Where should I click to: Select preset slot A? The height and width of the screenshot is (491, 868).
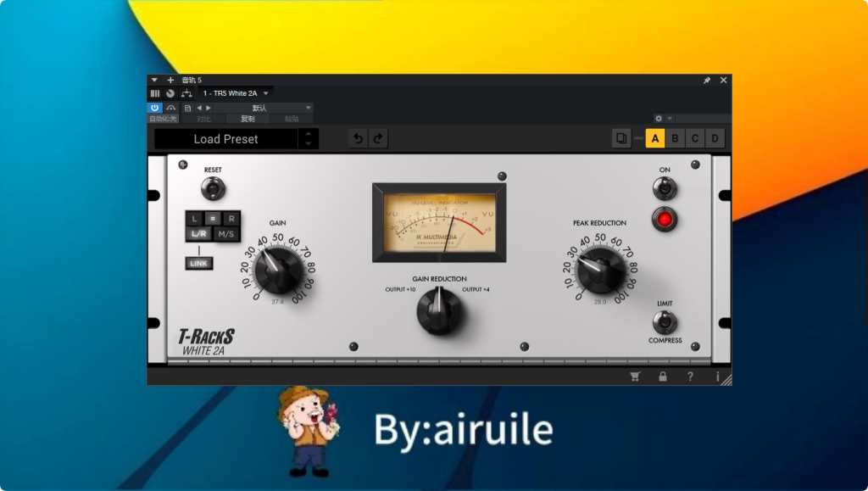[x=655, y=138]
